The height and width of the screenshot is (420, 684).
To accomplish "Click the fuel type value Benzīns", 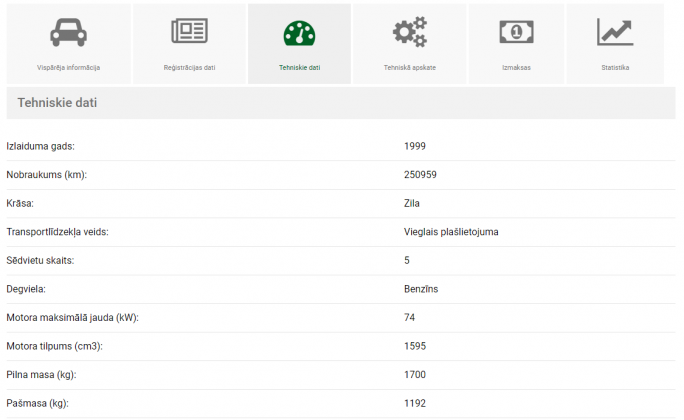I will click(421, 289).
